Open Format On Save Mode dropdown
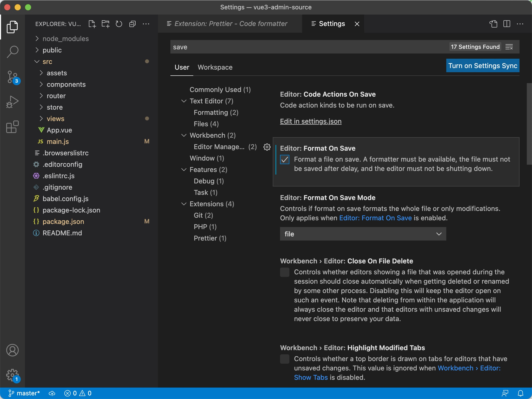This screenshot has height=399, width=532. [363, 234]
